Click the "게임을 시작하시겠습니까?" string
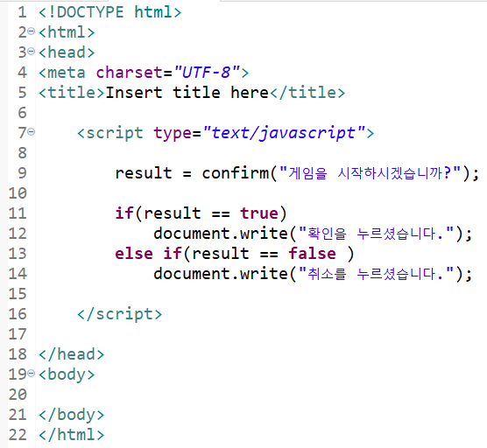The image size is (487, 448). pyautogui.click(x=371, y=173)
